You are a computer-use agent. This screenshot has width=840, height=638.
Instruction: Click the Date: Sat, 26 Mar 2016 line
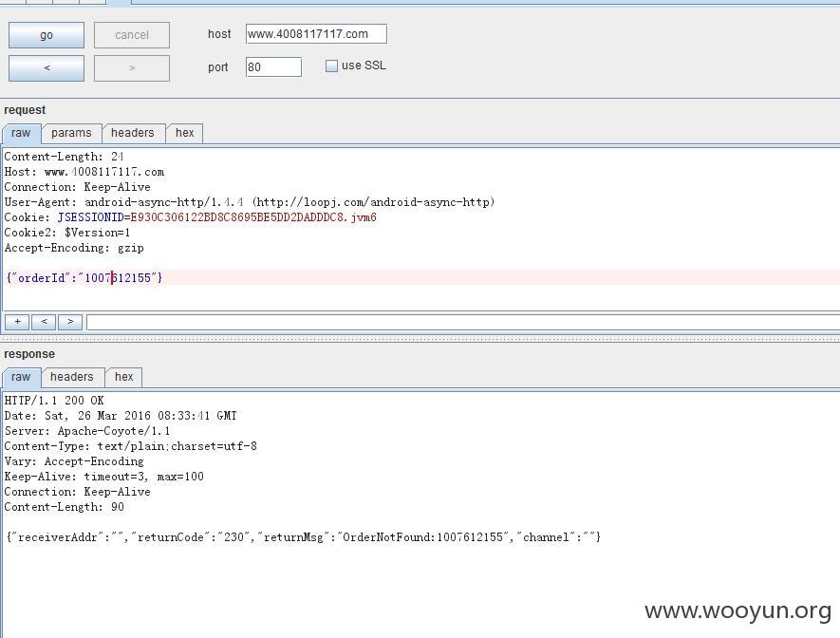[x=121, y=416]
